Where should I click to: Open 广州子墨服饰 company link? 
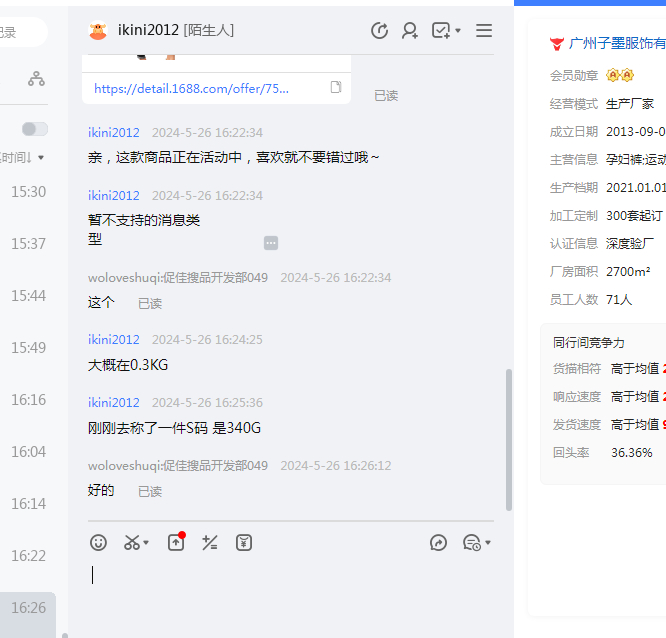(617, 43)
